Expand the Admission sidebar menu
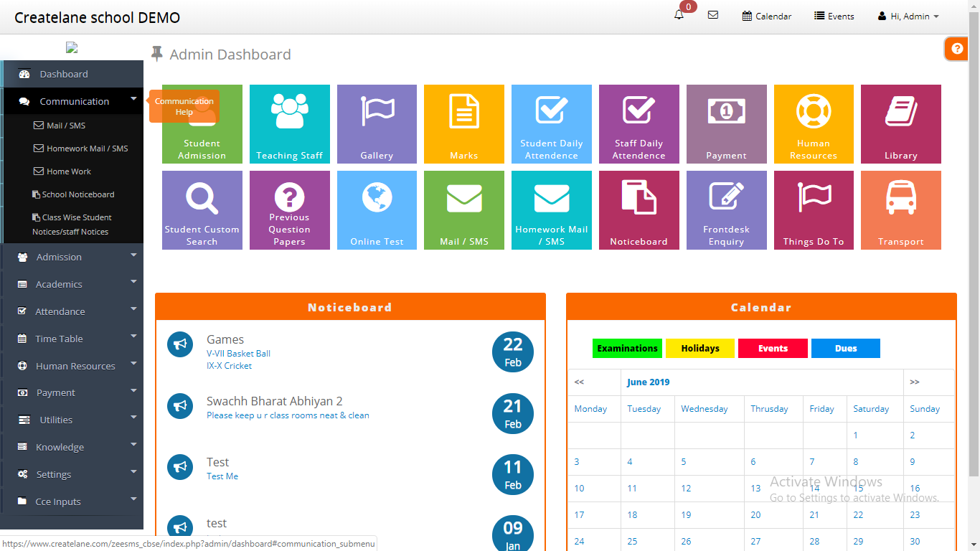 72,257
